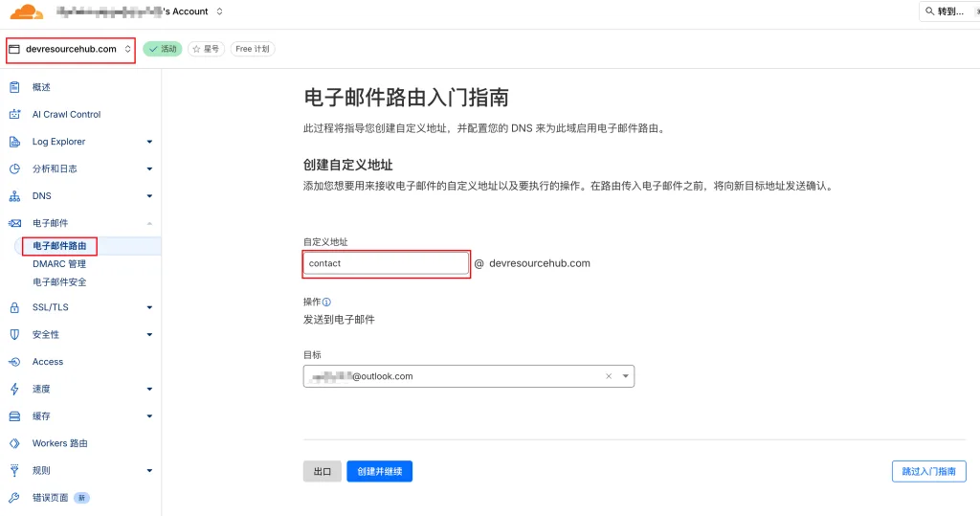Click the 缓存 storage icon
This screenshot has height=516, width=980.
pyautogui.click(x=14, y=415)
